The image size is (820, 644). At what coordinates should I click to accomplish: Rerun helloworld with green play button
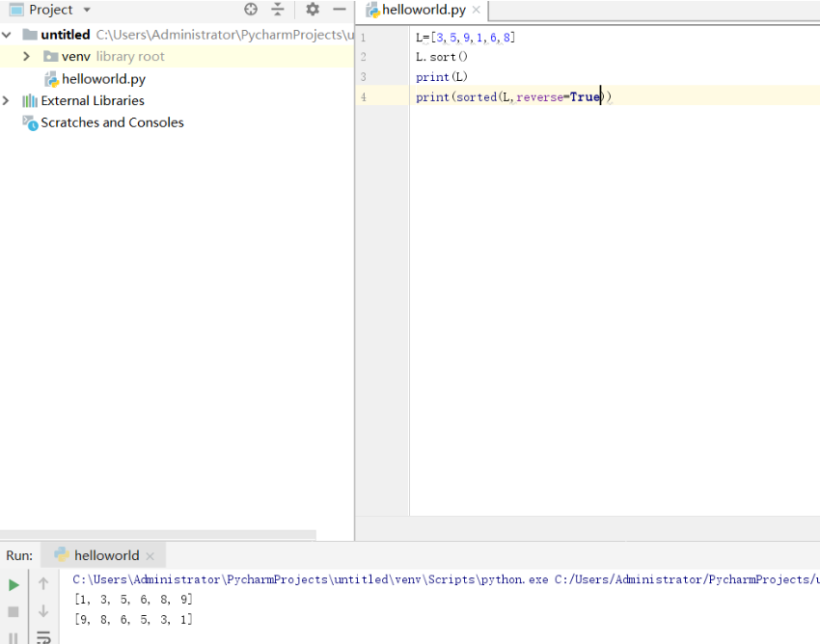pos(14,585)
